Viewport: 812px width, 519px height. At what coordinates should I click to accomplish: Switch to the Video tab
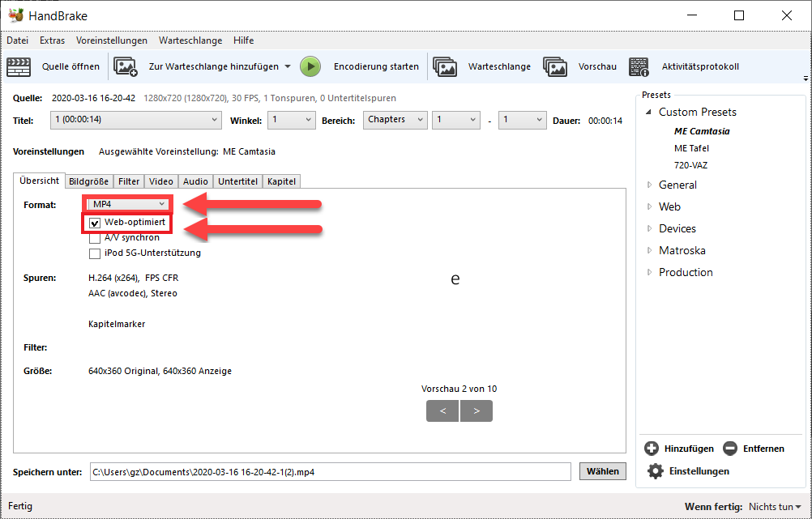pos(161,181)
